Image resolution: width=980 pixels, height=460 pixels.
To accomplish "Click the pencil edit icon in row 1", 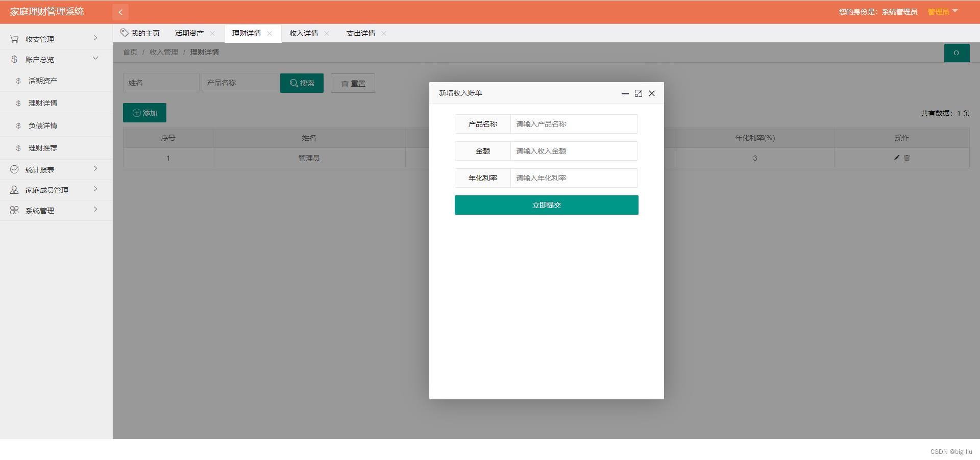I will point(897,158).
